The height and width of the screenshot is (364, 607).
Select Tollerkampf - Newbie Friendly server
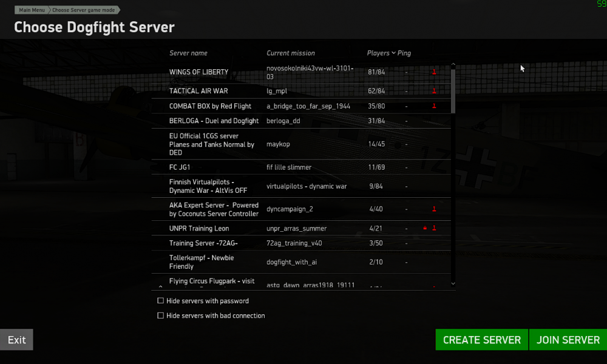[301, 262]
